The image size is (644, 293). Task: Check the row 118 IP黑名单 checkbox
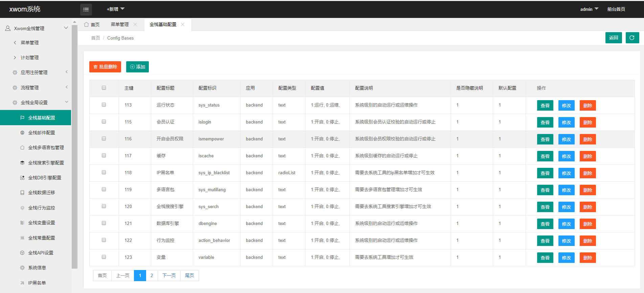tap(104, 172)
